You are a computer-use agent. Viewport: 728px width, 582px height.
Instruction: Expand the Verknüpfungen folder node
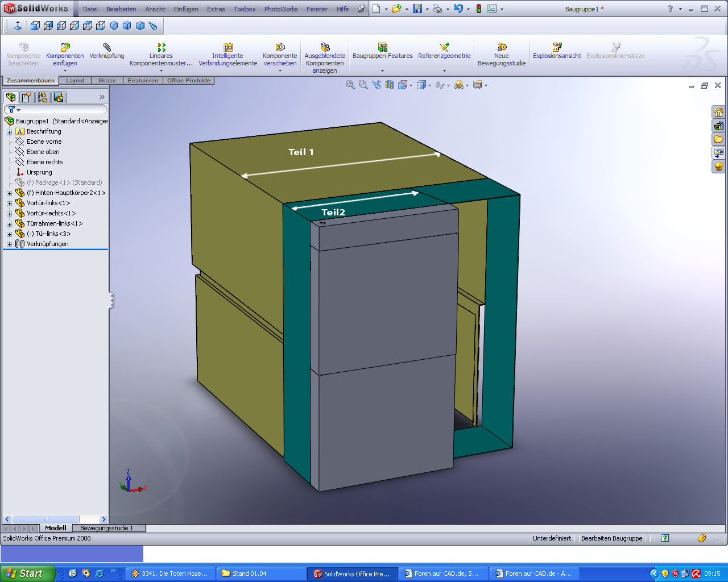click(9, 244)
